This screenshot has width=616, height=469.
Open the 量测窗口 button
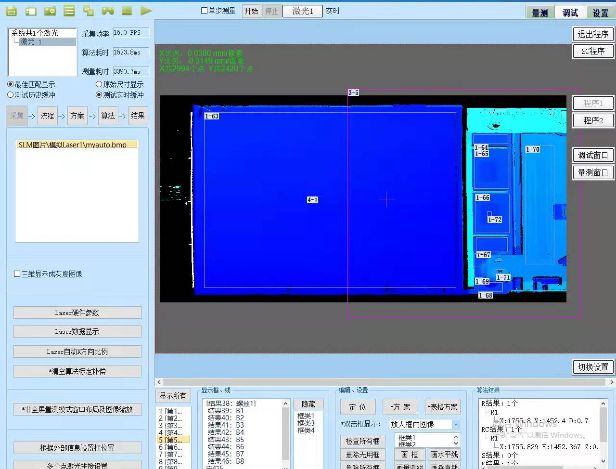[x=593, y=172]
